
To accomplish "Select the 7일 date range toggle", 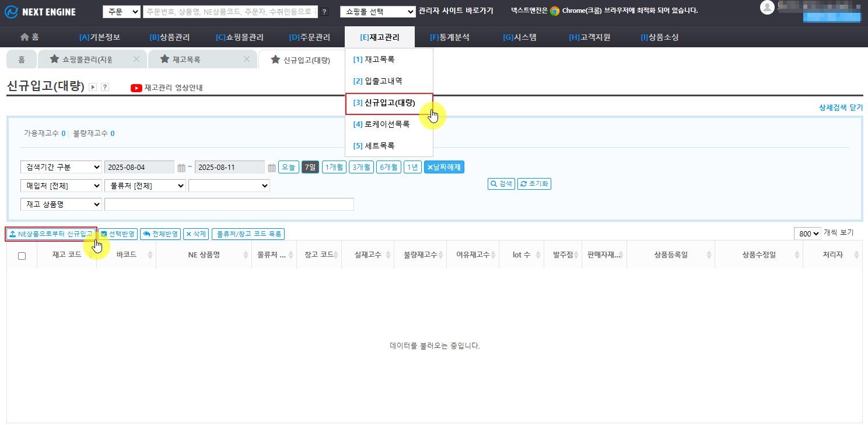I will (x=310, y=167).
